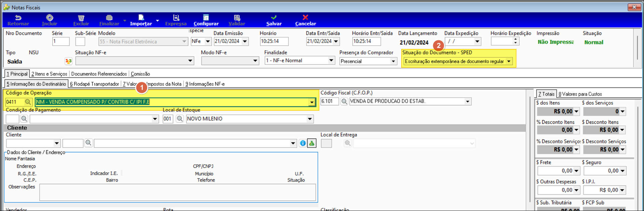The image size is (644, 211).
Task: Open the $ Outras Despesas value dropdown
Action: pos(577,190)
